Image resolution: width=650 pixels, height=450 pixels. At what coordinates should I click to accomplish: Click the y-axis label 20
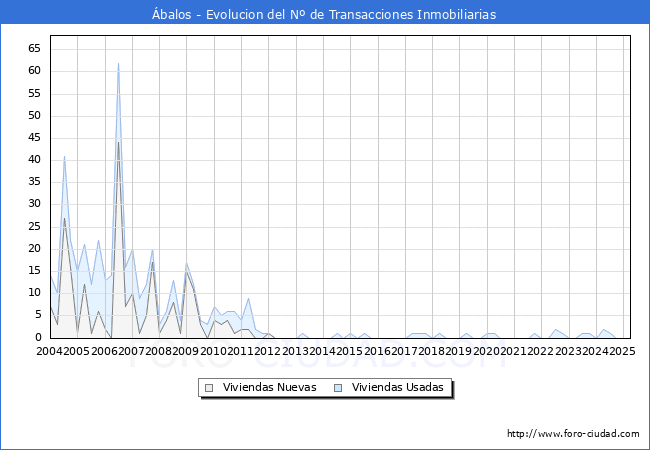34,248
